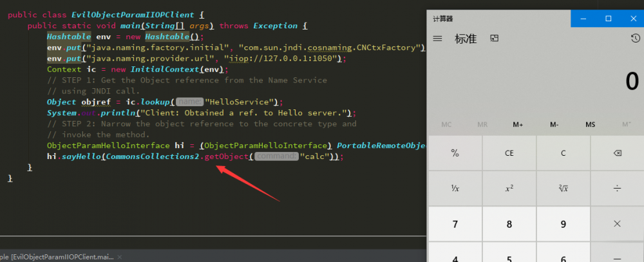
Task: Click the divide key on calculator
Action: click(x=617, y=188)
